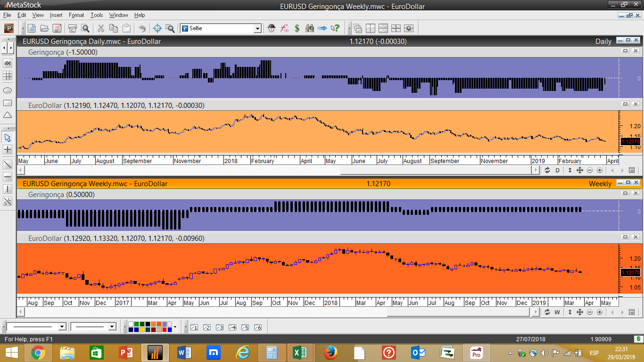
Task: Click the W periodicity button on weekly chart
Action: pos(557,312)
